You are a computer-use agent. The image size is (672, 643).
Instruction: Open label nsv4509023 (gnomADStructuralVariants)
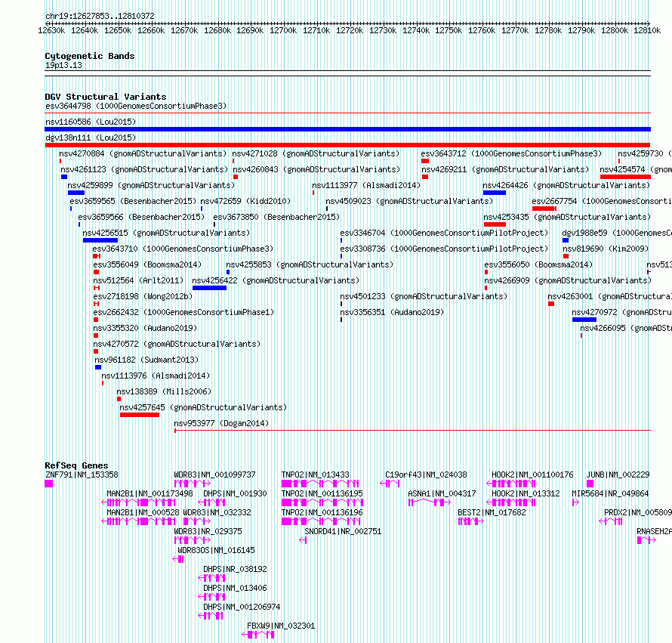[409, 201]
